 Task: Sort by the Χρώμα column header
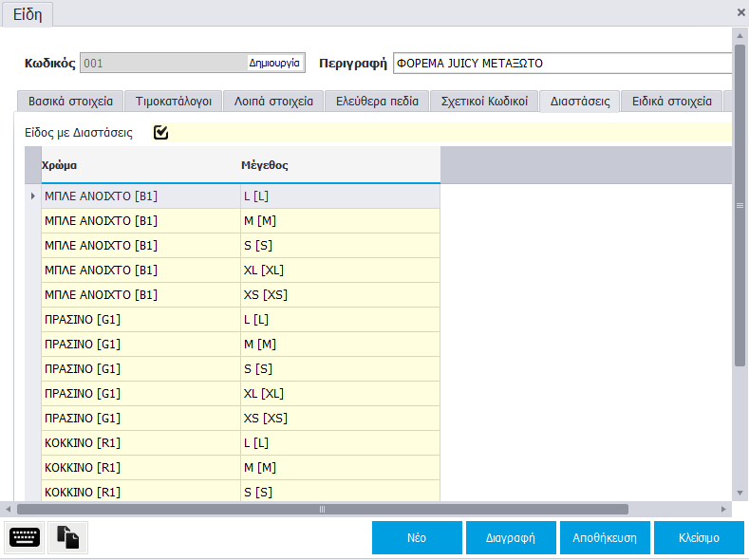tap(140, 165)
